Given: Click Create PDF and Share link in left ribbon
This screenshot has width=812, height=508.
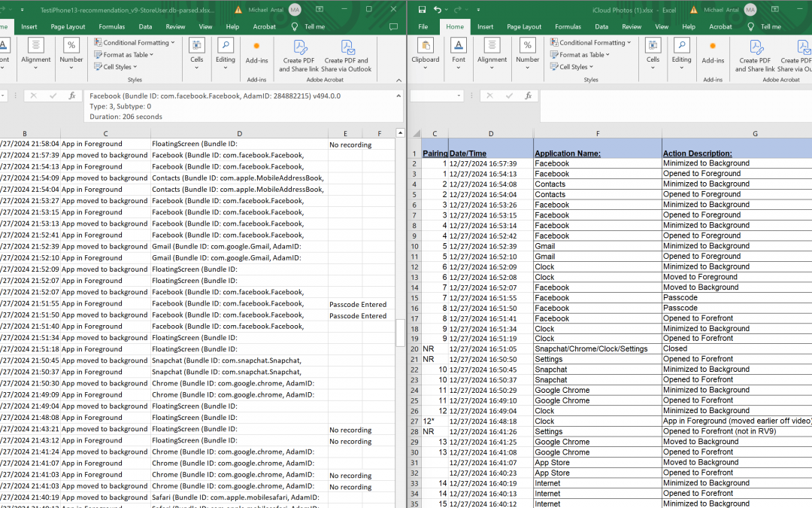Looking at the screenshot, I should tap(298, 56).
